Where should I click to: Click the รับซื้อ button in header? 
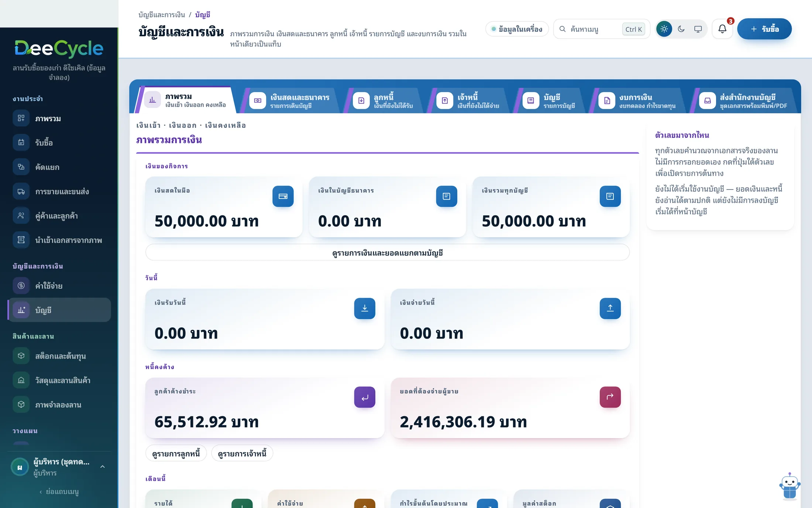(x=764, y=29)
